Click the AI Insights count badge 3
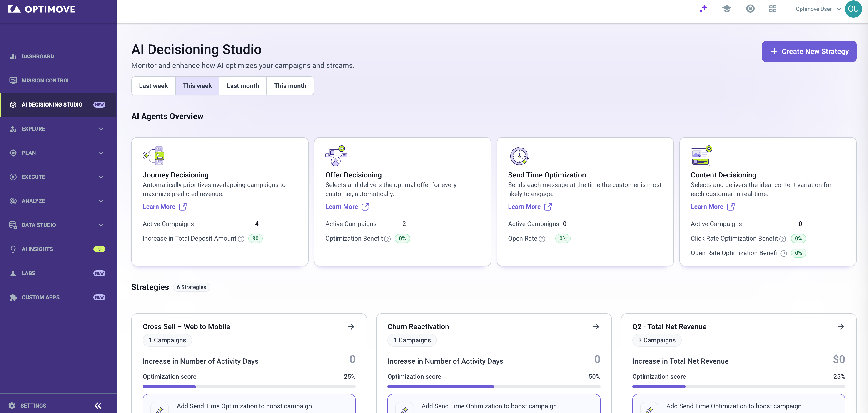The height and width of the screenshot is (413, 868). pos(99,249)
